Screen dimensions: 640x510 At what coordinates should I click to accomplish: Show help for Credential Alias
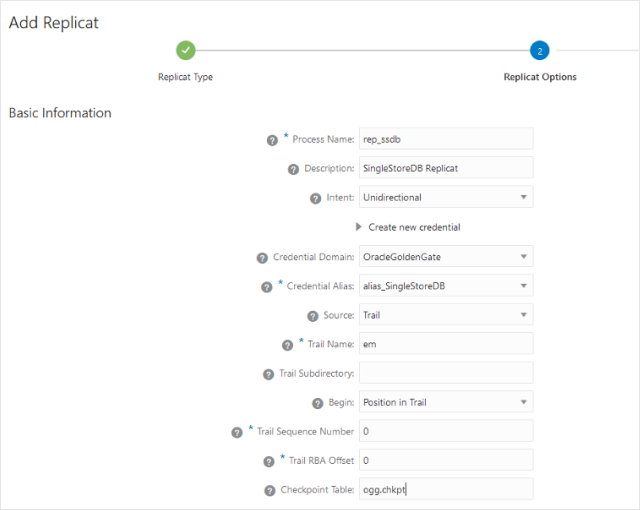tap(267, 287)
